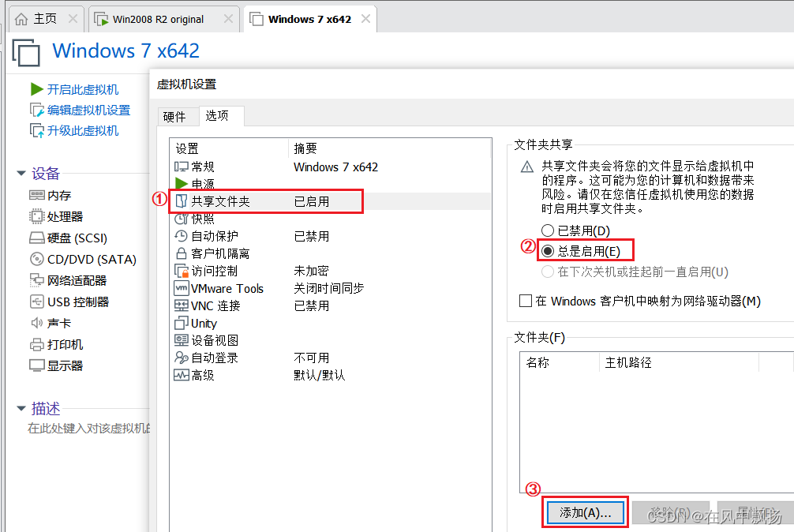Click the home icon on 主页 tab
The width and height of the screenshot is (794, 532).
tap(21, 19)
